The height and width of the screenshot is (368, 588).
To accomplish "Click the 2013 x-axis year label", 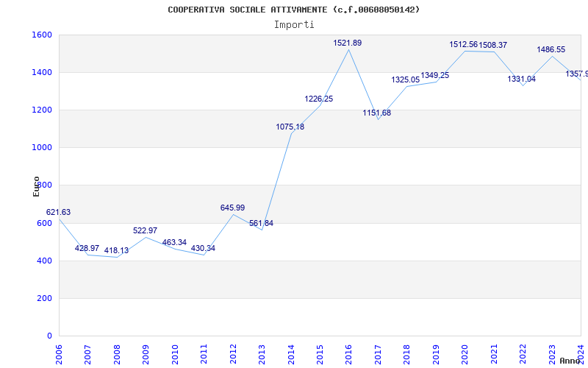I will [x=262, y=355].
